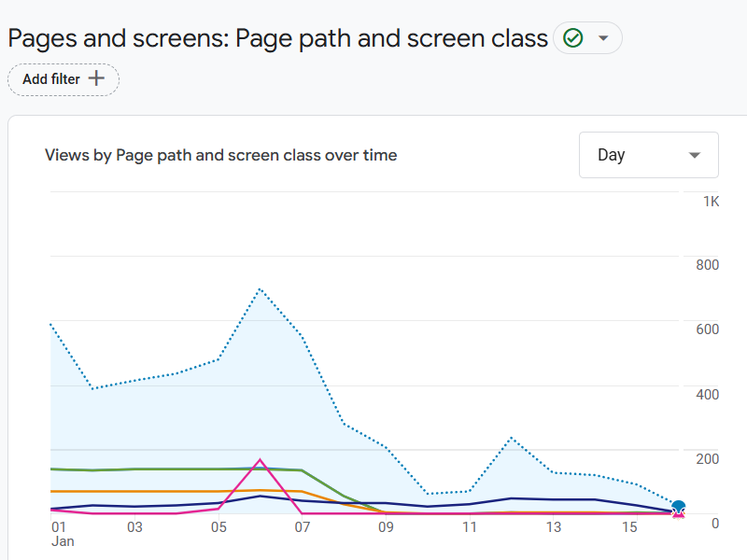Click the dark blue line near Jan 13

(554, 499)
